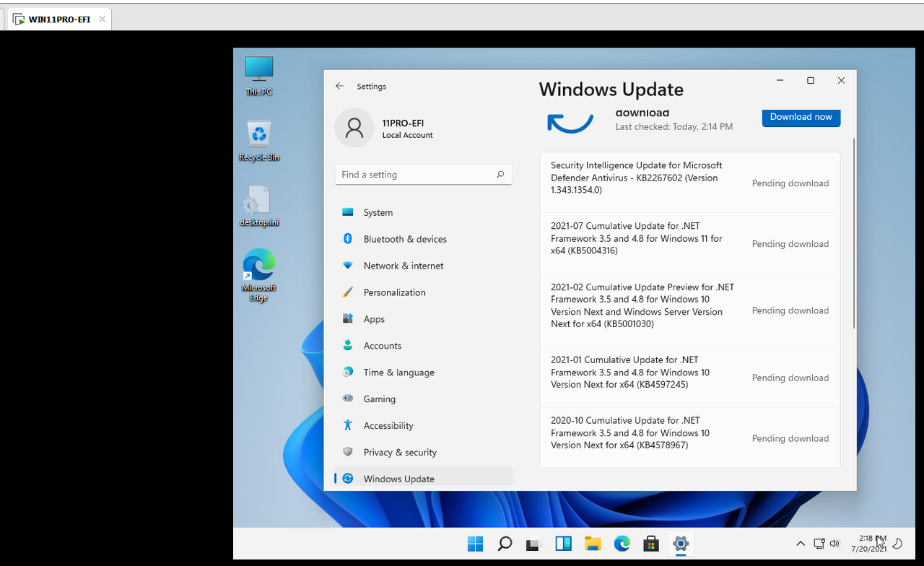This screenshot has height=566, width=924.
Task: Click the volume speaker tray icon
Action: point(835,544)
